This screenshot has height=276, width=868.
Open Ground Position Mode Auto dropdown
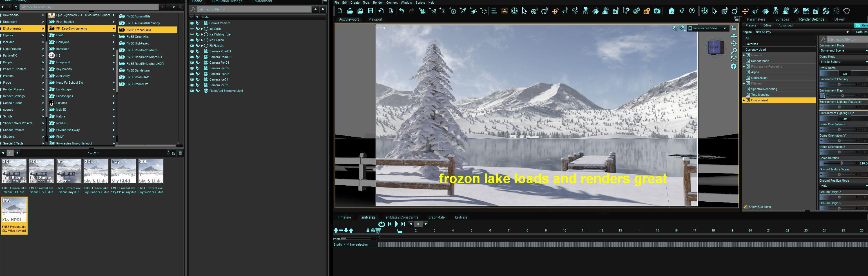pyautogui.click(x=844, y=186)
